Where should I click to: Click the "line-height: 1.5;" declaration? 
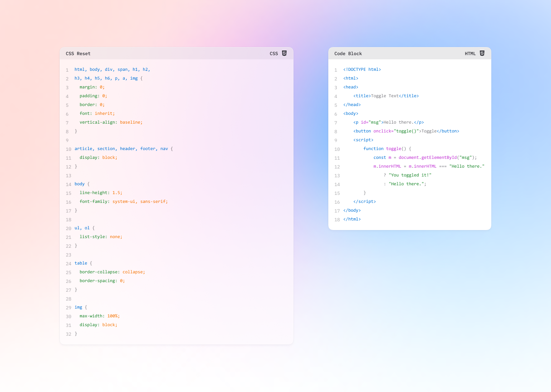[101, 193]
